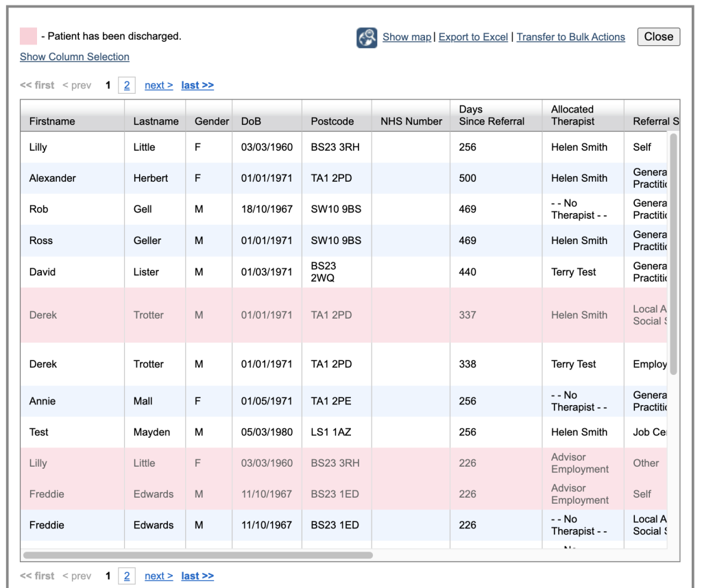
Task: Click the pink discharged legend swatch
Action: coord(29,36)
